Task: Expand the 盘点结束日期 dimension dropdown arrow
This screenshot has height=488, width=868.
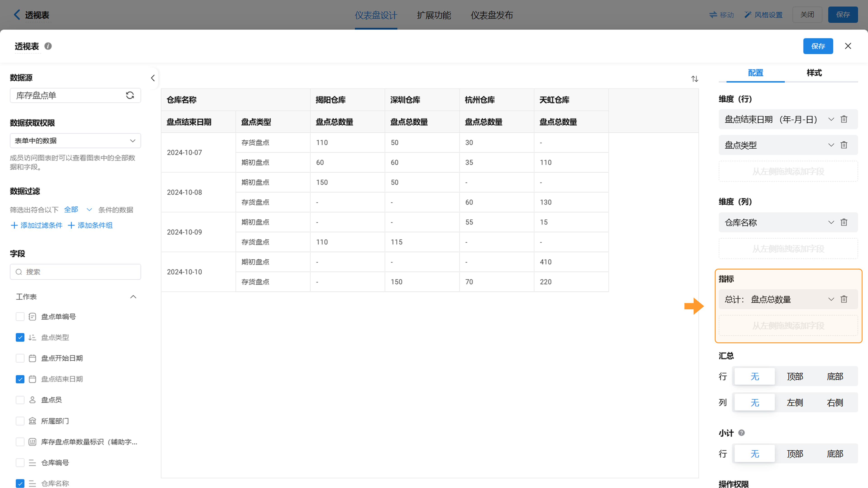Action: pyautogui.click(x=831, y=119)
